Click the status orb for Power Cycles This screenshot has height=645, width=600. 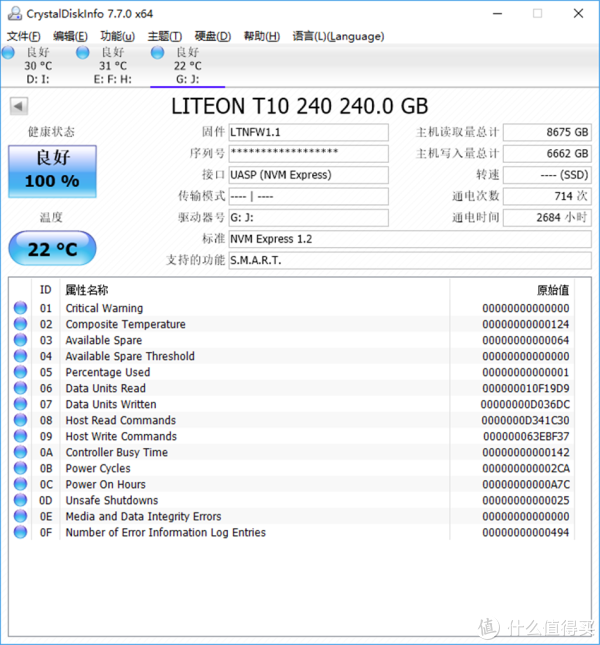(21, 469)
